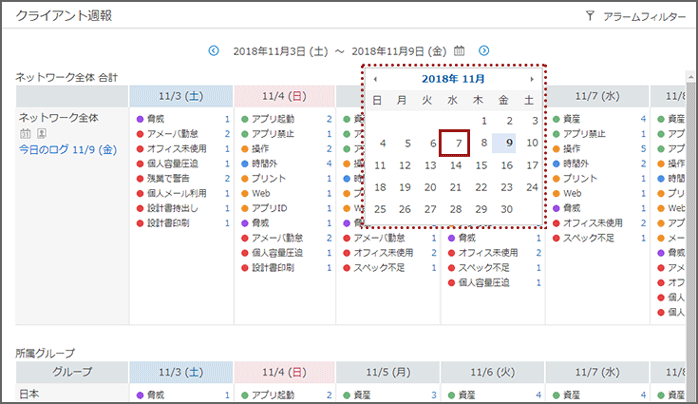The image size is (698, 404).
Task: Click calendar icon under ネットワーク全体
Action: [25, 133]
